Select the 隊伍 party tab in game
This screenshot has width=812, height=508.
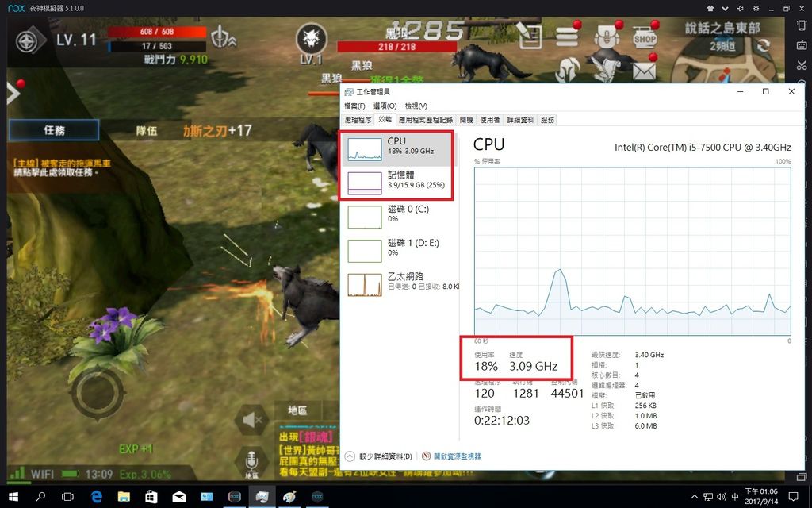coord(147,131)
